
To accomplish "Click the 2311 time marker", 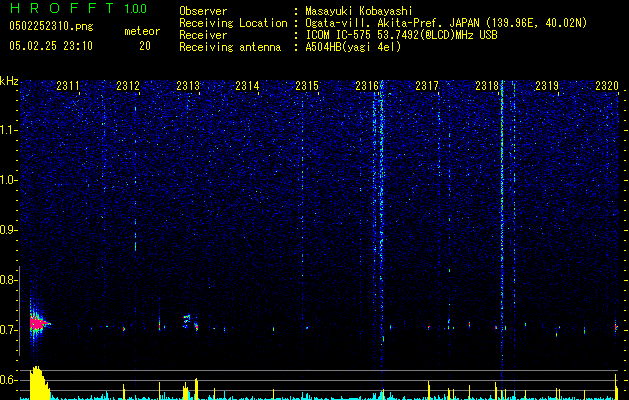I will pos(68,85).
